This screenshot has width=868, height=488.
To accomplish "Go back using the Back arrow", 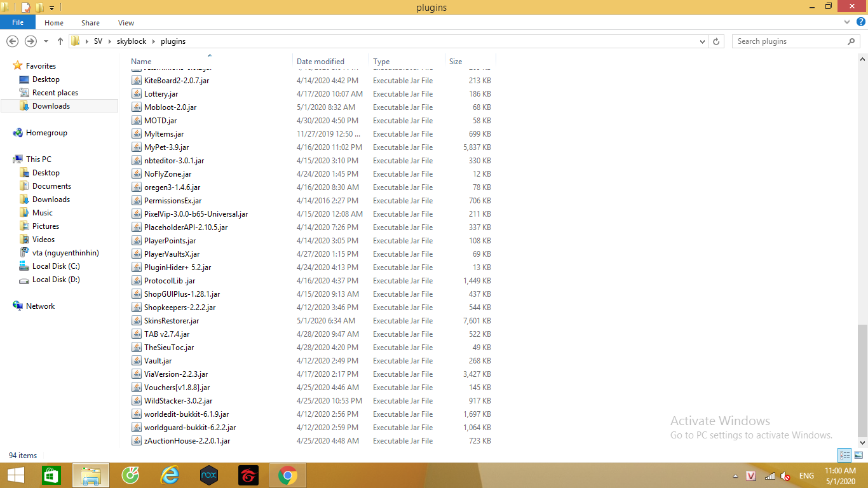I will (x=13, y=41).
